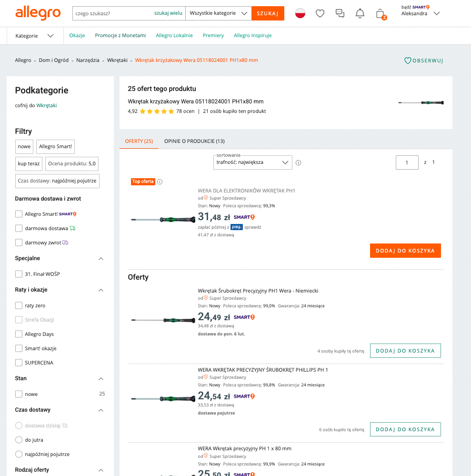Open the shopping cart icon
Screen dimensions: 471x476
pos(381,14)
